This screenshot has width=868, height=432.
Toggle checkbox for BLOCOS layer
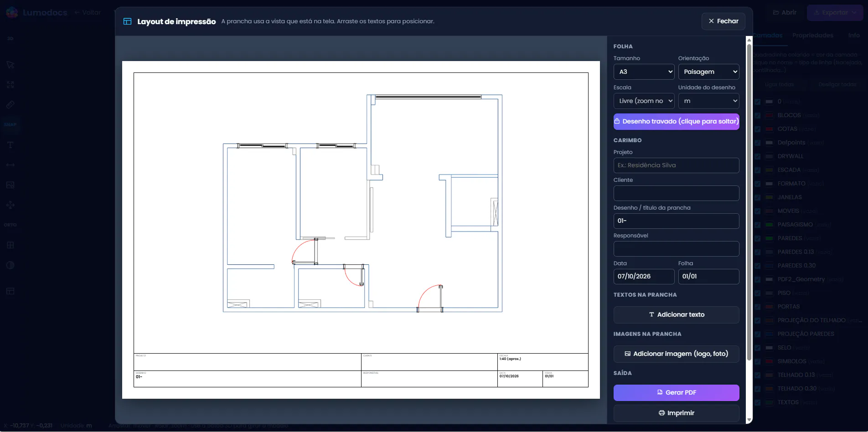pyautogui.click(x=757, y=115)
